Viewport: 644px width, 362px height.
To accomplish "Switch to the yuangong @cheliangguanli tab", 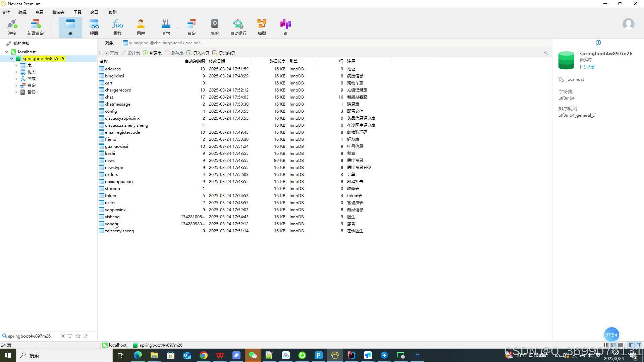I will 164,43.
